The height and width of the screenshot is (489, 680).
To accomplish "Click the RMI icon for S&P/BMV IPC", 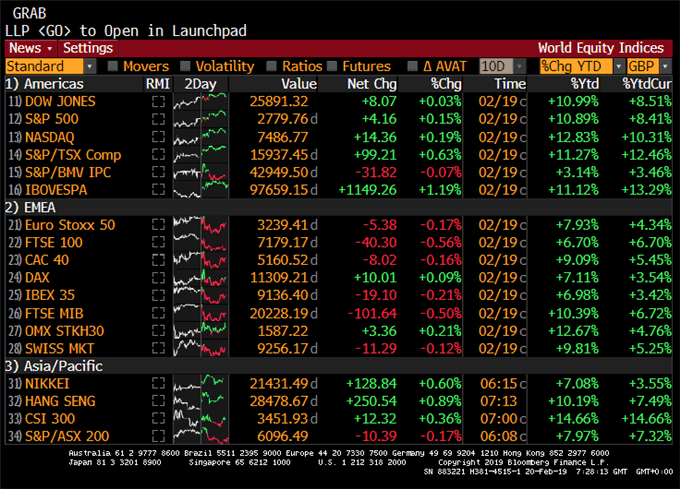I will pyautogui.click(x=158, y=172).
